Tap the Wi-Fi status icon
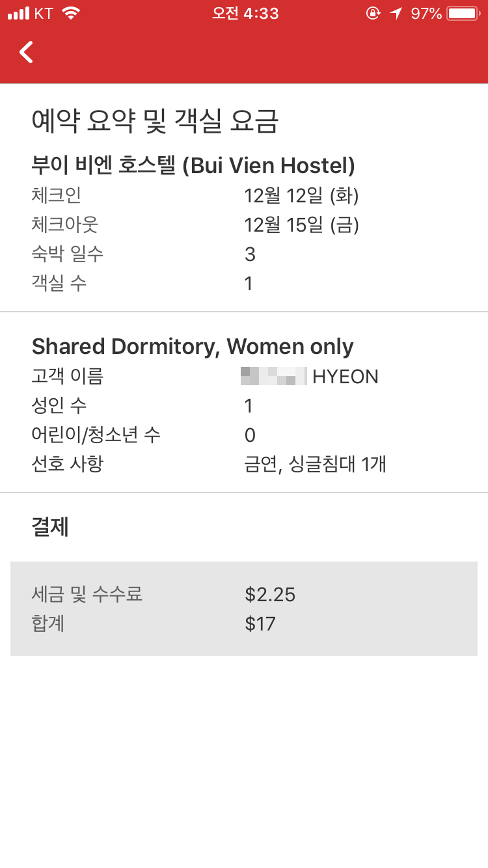 [70, 13]
